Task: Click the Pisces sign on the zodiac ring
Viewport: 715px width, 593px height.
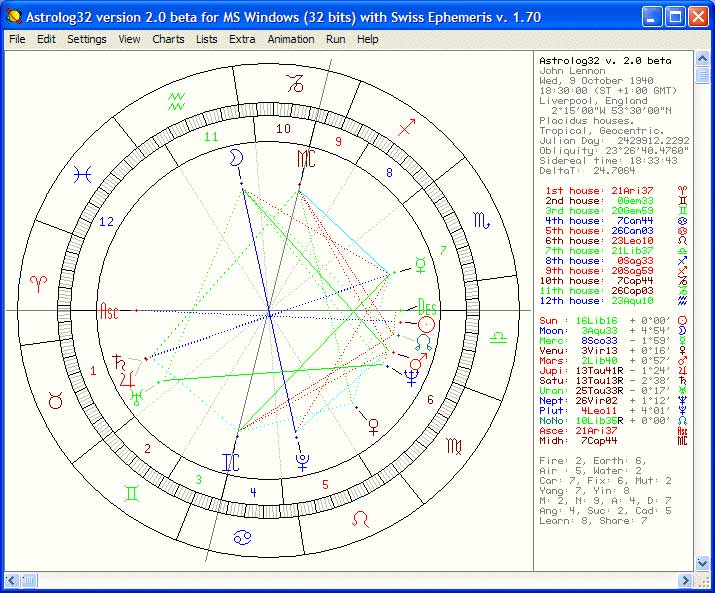Action: [83, 175]
